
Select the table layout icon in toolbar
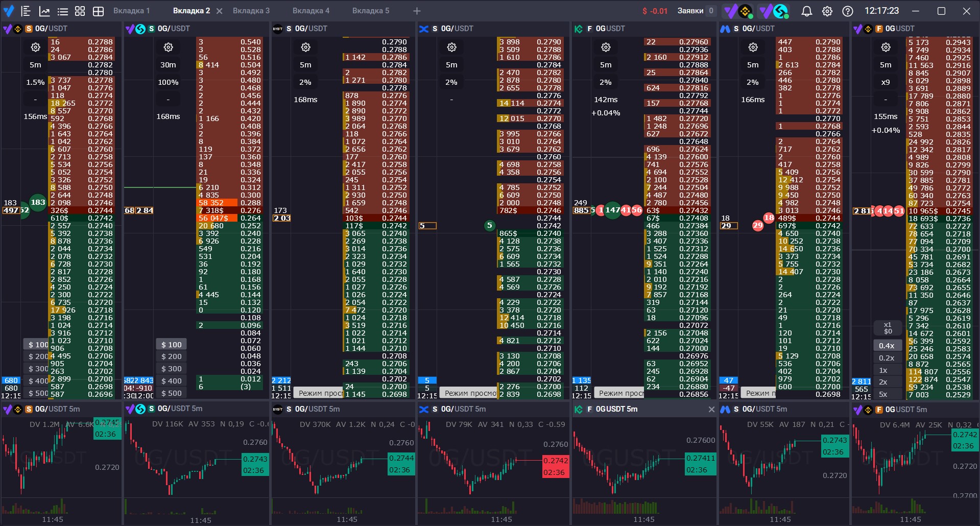pyautogui.click(x=98, y=11)
